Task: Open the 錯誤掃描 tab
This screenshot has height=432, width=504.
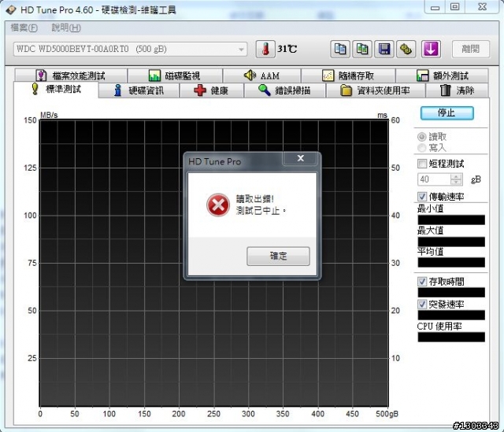Action: [285, 90]
